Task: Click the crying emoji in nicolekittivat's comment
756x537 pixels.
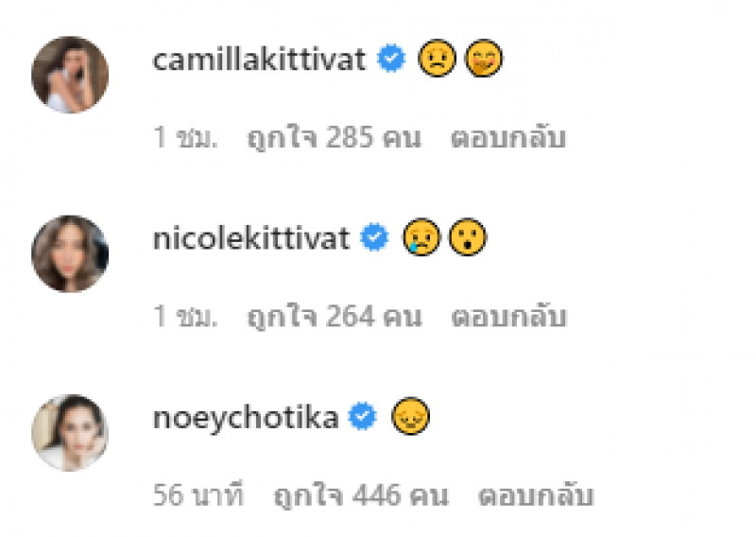Action: coord(421,237)
